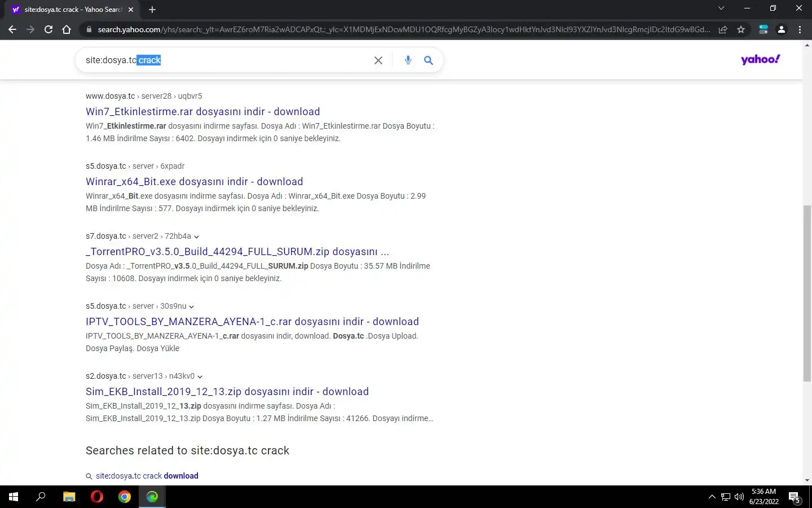The height and width of the screenshot is (508, 812).
Task: Click the scrollbar down arrow
Action: (x=807, y=480)
